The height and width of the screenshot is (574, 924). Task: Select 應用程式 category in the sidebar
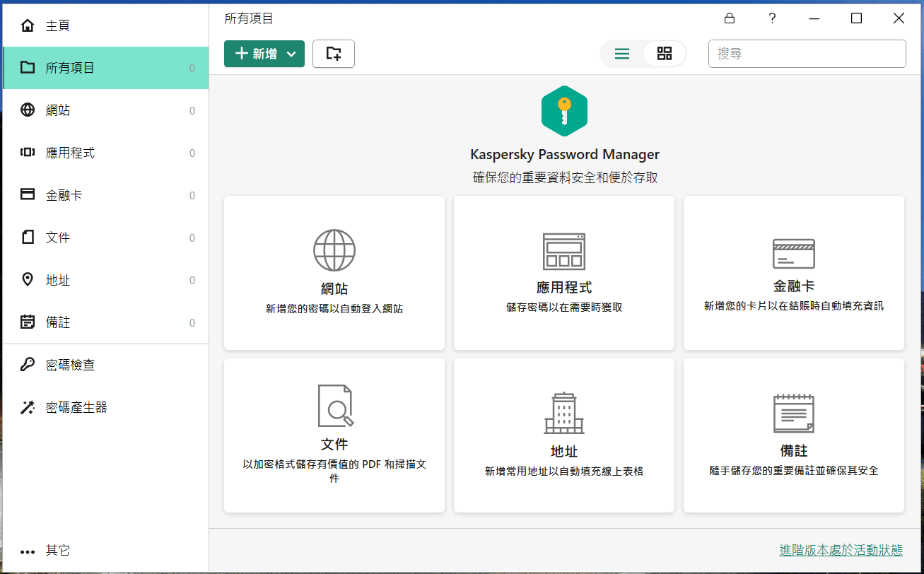pyautogui.click(x=70, y=153)
